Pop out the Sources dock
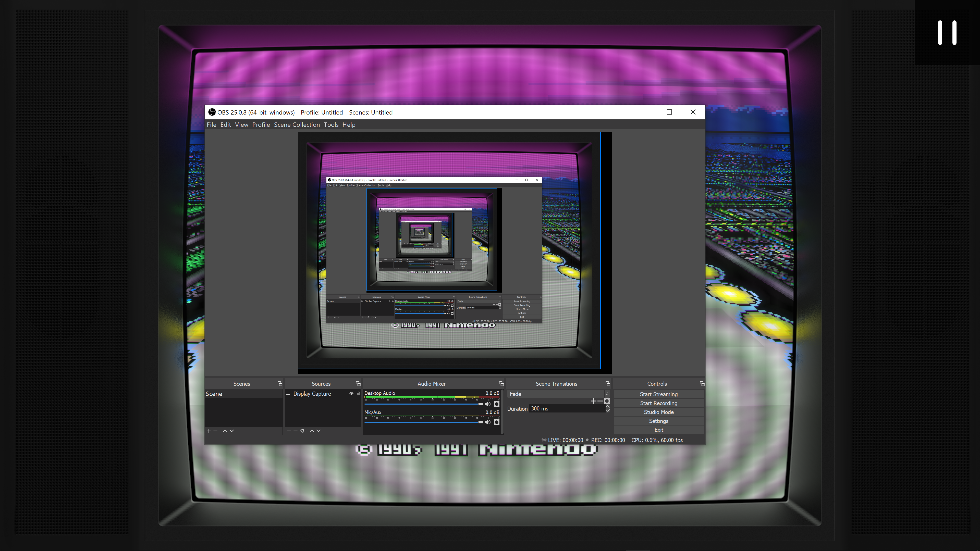The width and height of the screenshot is (980, 551). point(358,384)
